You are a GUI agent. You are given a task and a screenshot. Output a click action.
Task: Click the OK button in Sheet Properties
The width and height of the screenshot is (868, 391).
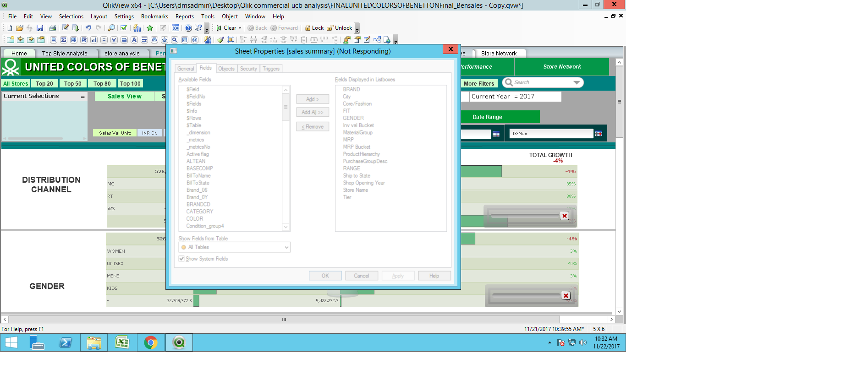tap(325, 276)
